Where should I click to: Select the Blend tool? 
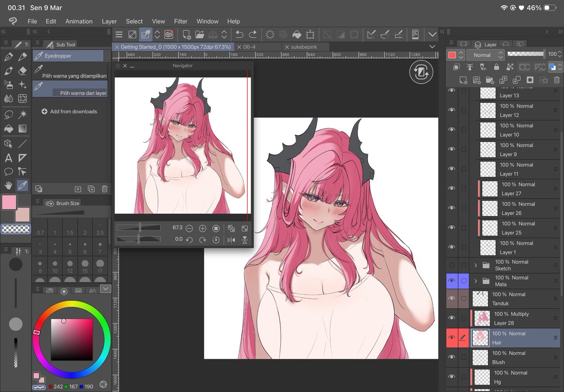click(x=8, y=99)
